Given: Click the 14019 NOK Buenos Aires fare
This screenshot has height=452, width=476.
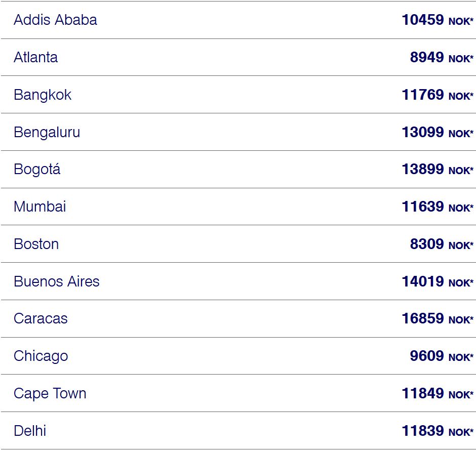Looking at the screenshot, I should coord(438,281).
